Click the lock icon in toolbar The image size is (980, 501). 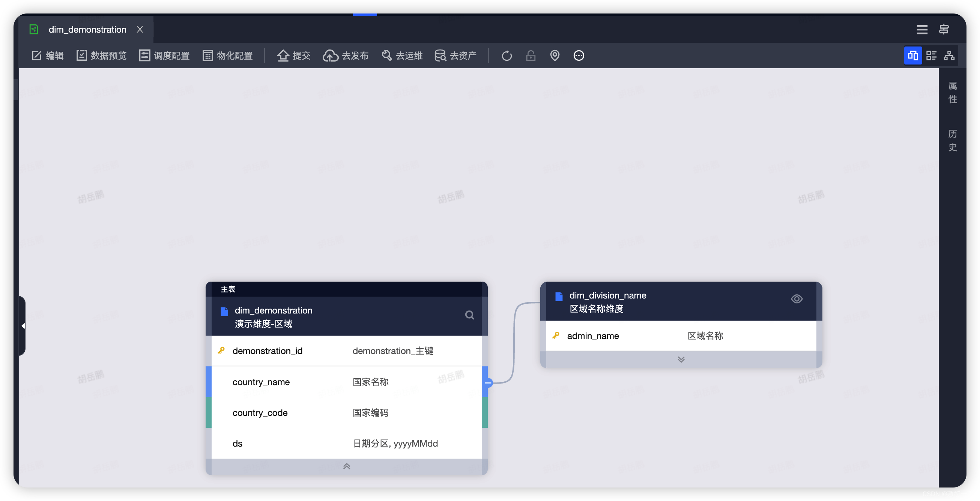(531, 55)
